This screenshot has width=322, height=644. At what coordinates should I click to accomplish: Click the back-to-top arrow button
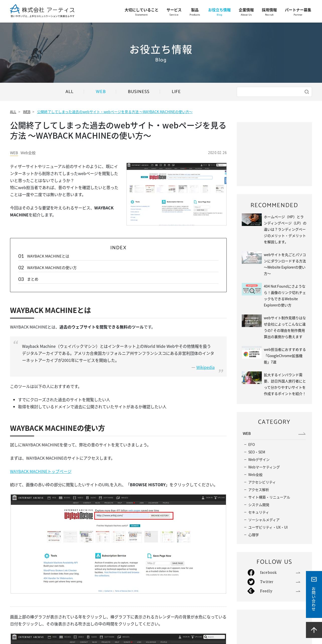coord(314,630)
